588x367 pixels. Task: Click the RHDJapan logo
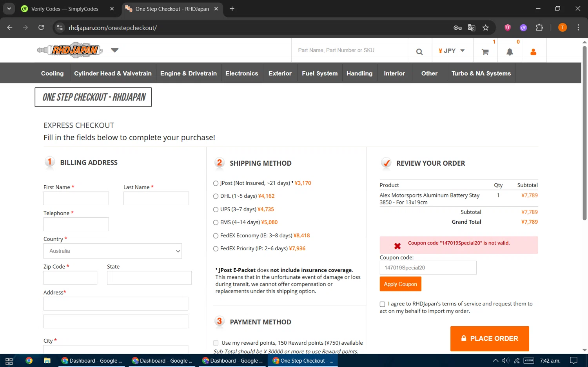click(x=70, y=50)
